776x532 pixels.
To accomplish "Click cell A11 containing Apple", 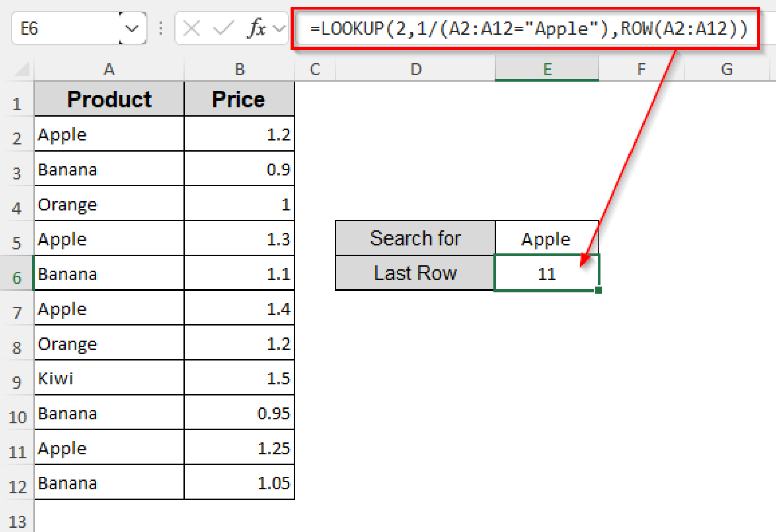I will pyautogui.click(x=109, y=448).
